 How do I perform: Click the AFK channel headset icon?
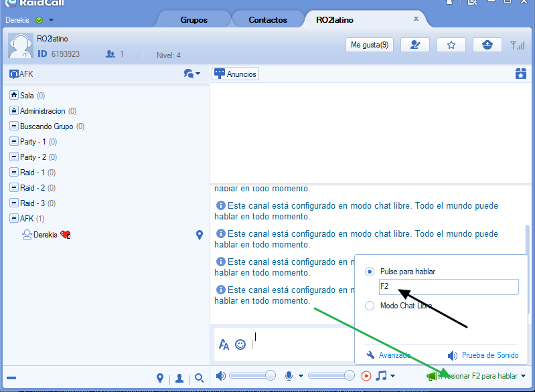pyautogui.click(x=13, y=74)
